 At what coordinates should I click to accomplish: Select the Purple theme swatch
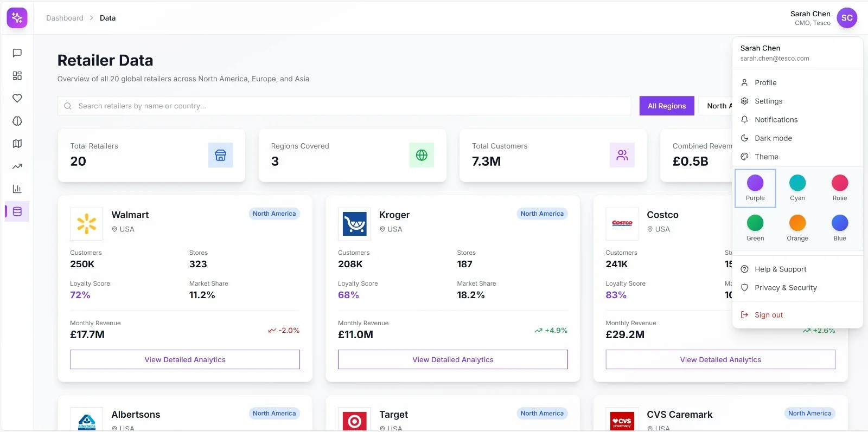click(x=755, y=188)
